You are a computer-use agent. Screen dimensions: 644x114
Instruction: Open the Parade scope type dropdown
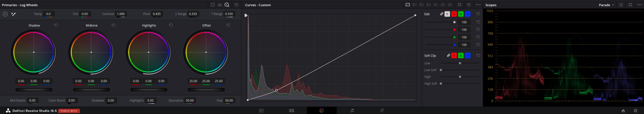(606, 5)
